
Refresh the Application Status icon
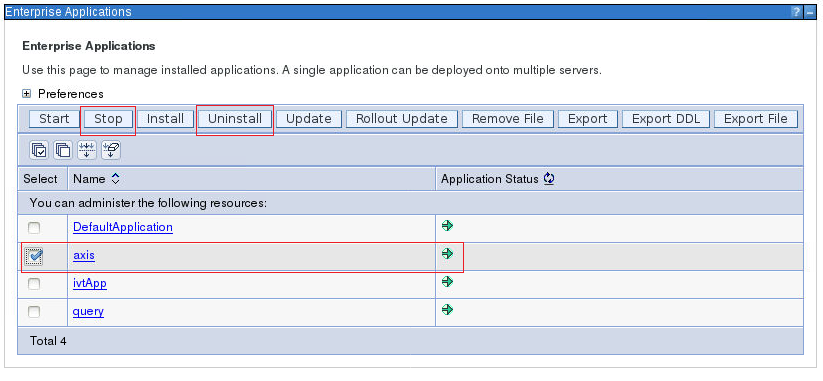point(549,178)
